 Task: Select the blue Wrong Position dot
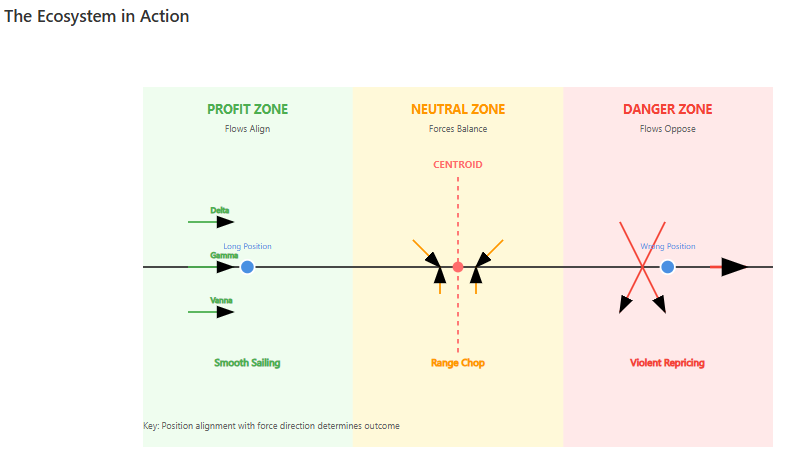click(668, 267)
